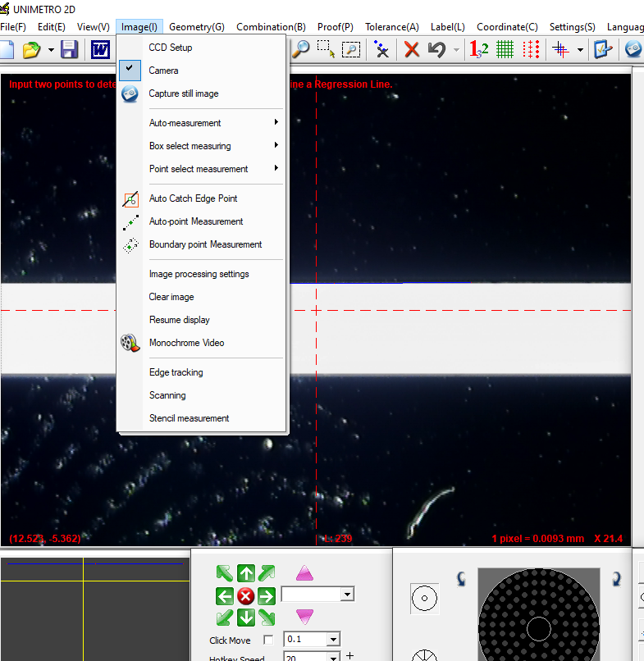Open the Geometry(G) menu
This screenshot has width=644, height=661.
pyautogui.click(x=196, y=27)
